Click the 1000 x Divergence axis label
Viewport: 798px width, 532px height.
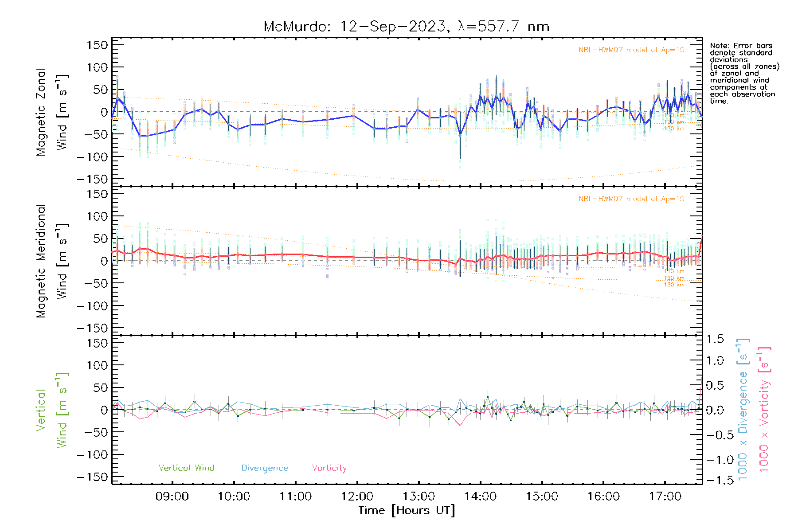pos(743,410)
